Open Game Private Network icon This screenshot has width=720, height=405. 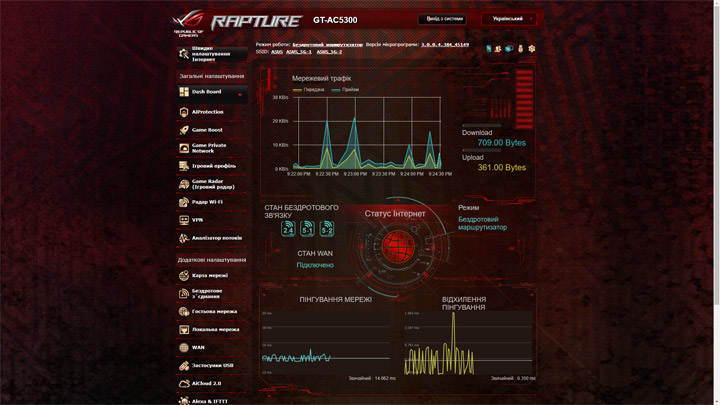[x=184, y=148]
